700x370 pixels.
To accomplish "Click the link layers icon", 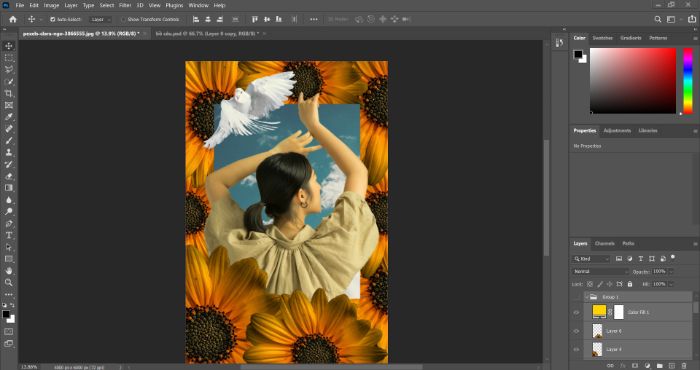I will (610, 366).
